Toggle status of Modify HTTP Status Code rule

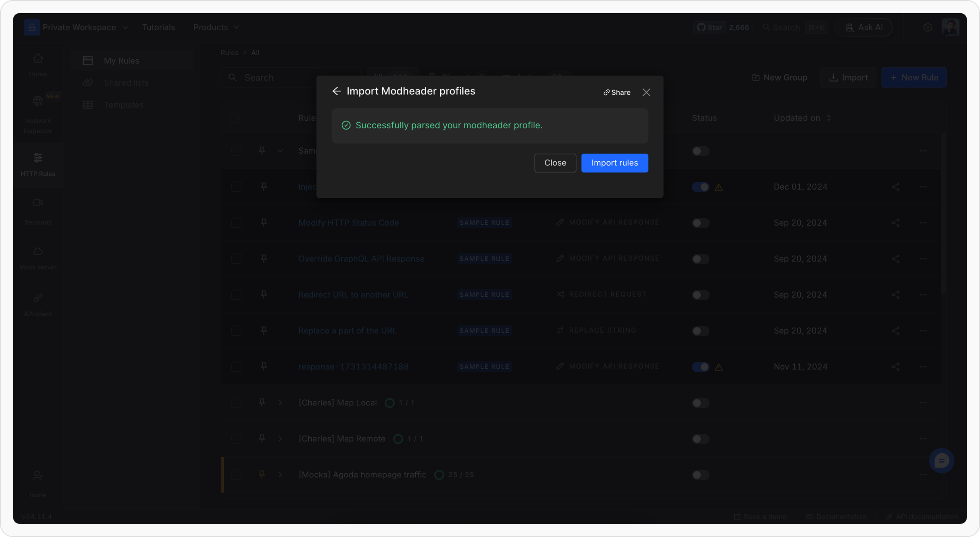click(700, 223)
